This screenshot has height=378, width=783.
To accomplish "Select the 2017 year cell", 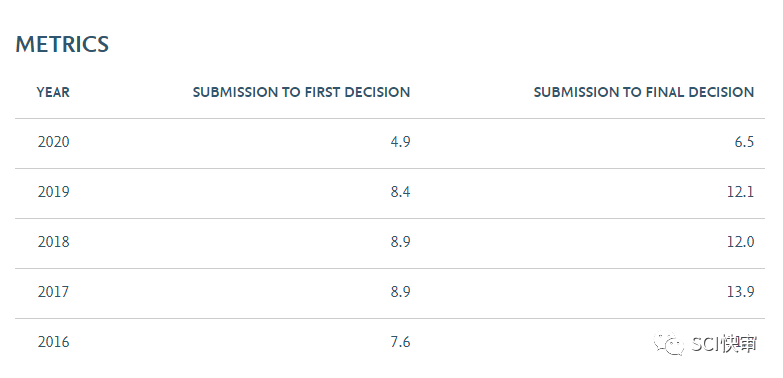I will pos(53,292).
